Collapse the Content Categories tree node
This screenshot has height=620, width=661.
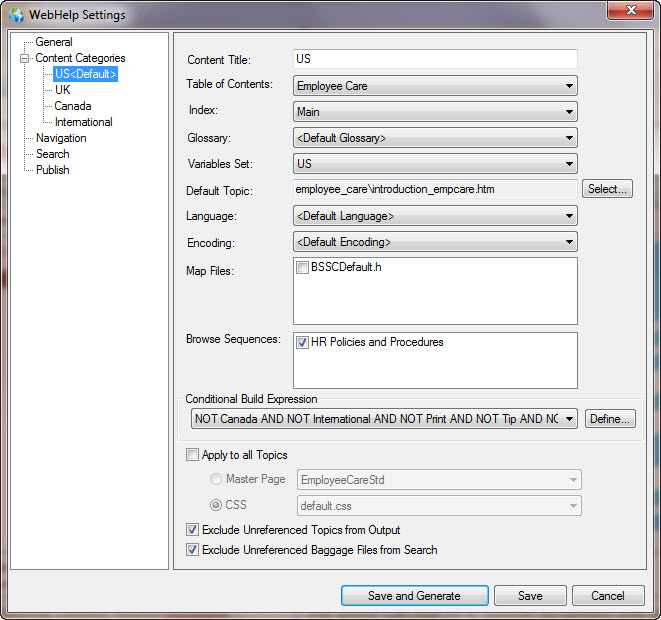(x=24, y=58)
